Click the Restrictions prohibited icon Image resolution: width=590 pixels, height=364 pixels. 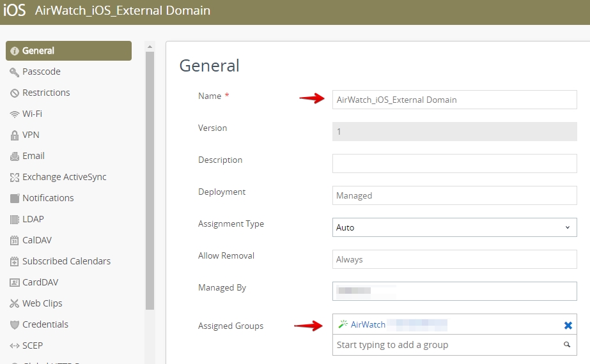point(14,93)
